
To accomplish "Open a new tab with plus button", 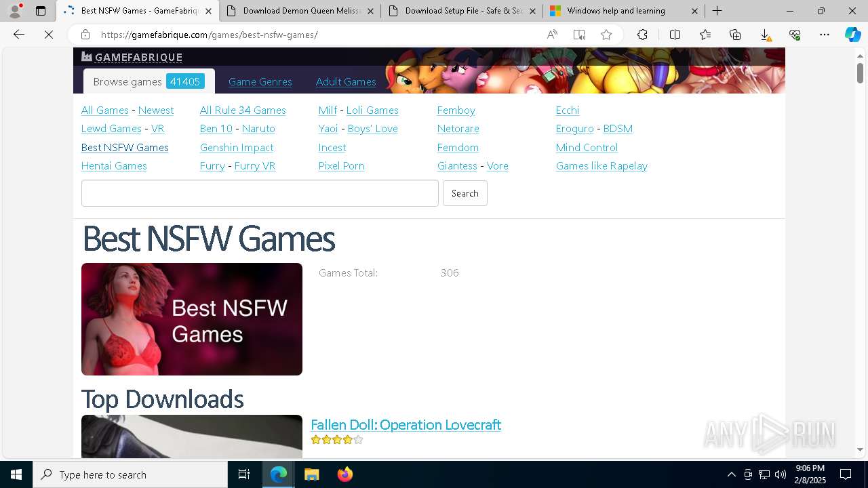I will click(x=717, y=11).
